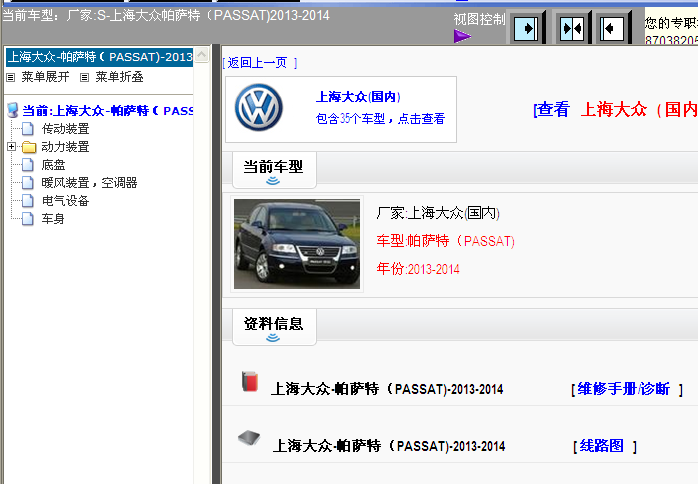The image size is (698, 484).
Task: Click the page icon next to 电气设备
Action: pyautogui.click(x=28, y=201)
